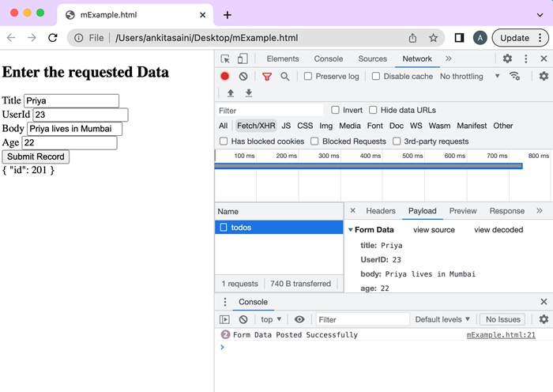Image resolution: width=553 pixels, height=392 pixels.
Task: Expand the Default levels dropdown
Action: tap(442, 319)
